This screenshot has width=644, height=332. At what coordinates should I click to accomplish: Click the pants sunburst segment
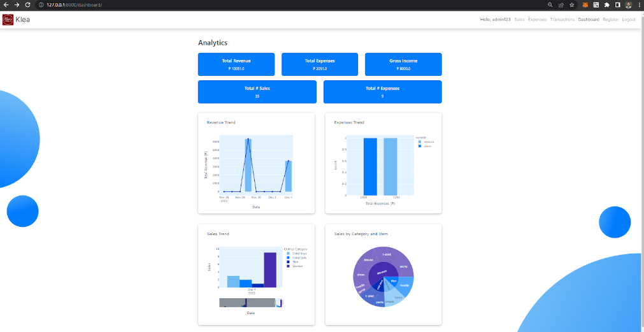coord(380,302)
